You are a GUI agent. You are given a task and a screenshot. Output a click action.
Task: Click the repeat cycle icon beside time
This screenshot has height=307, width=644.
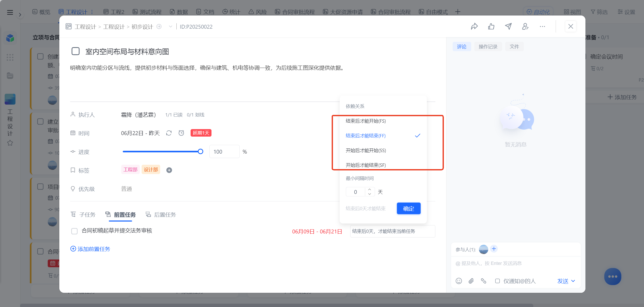point(169,133)
